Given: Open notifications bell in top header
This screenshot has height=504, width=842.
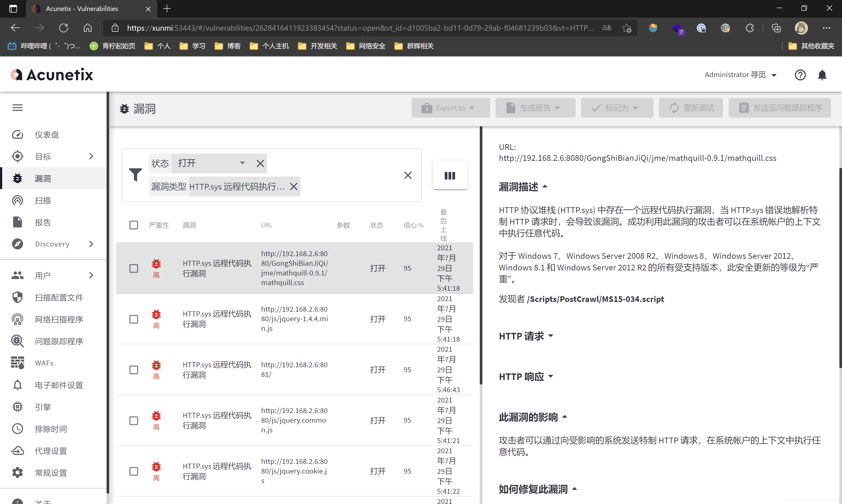Looking at the screenshot, I should coord(822,75).
